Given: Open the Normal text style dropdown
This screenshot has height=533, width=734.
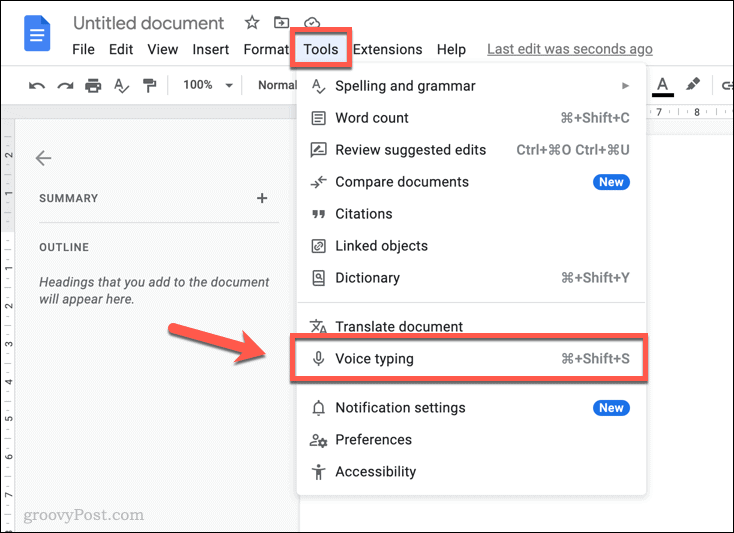Looking at the screenshot, I should 277,85.
